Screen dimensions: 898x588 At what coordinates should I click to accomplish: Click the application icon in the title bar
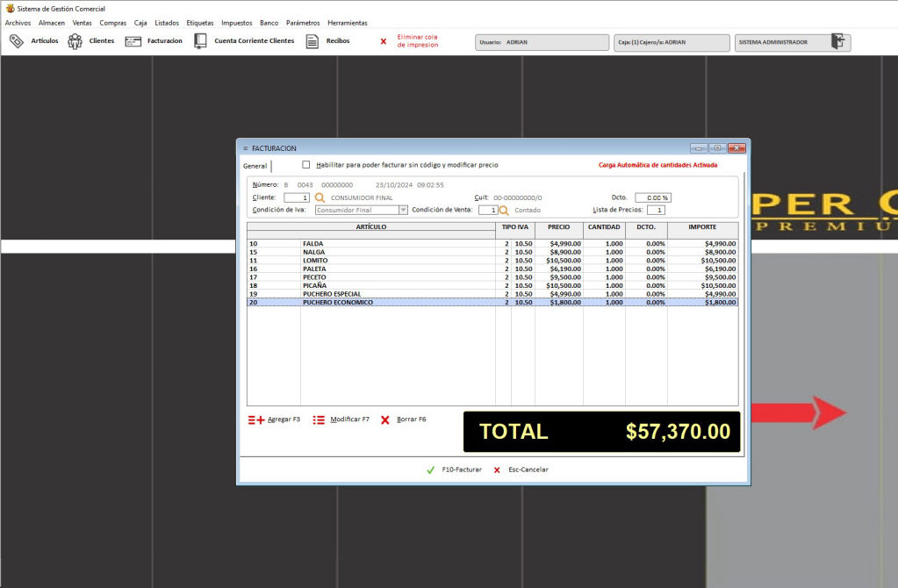tap(10, 9)
